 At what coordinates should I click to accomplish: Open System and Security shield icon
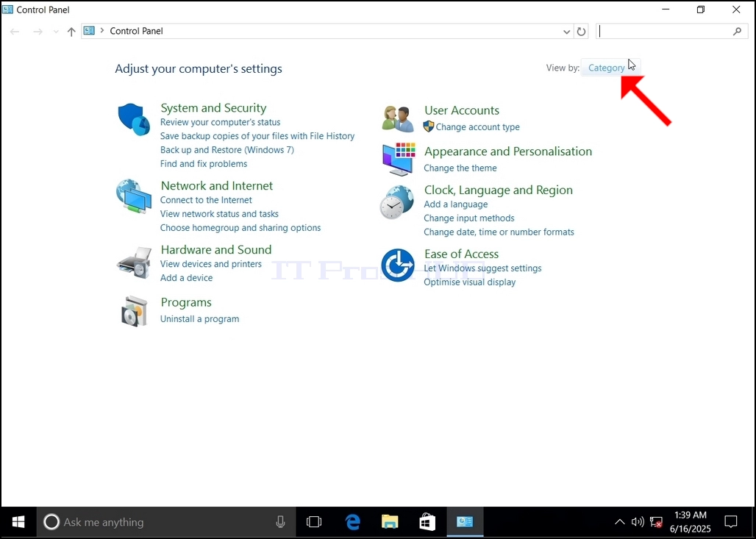pyautogui.click(x=134, y=119)
